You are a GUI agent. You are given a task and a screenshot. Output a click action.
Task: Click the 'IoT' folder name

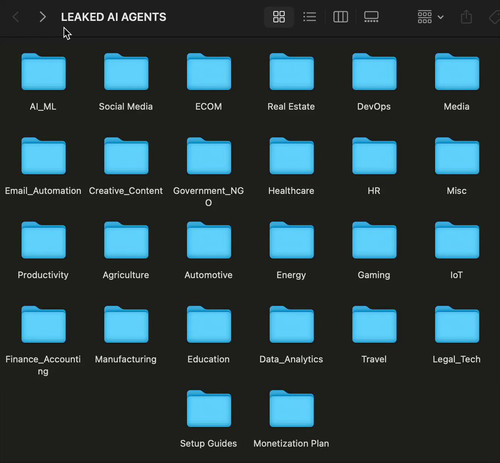457,275
